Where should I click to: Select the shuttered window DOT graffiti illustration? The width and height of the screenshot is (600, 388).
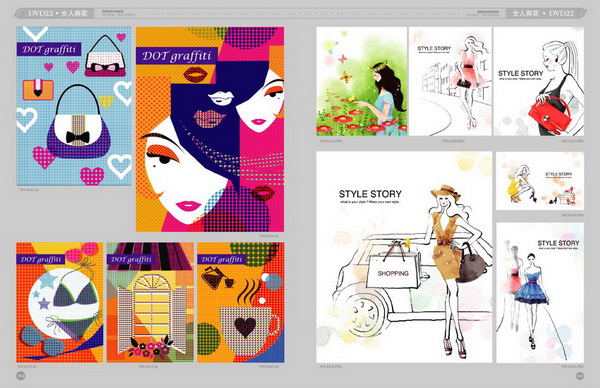(x=150, y=302)
